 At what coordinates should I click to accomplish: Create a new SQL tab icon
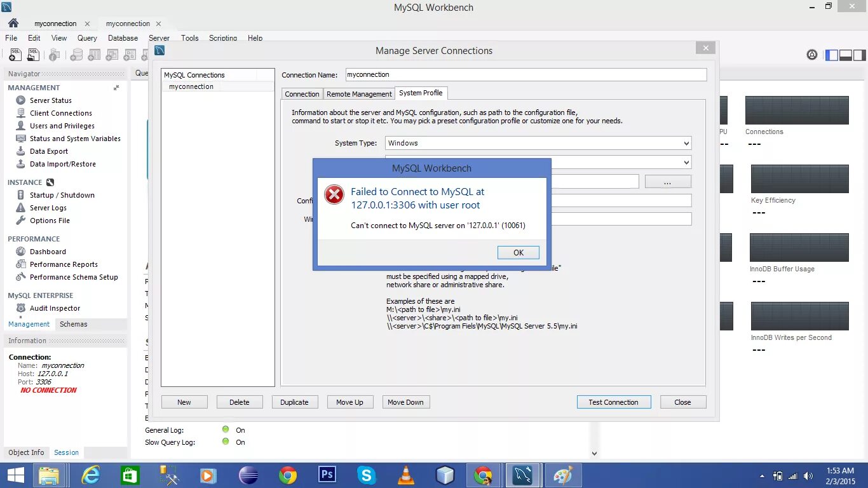point(15,55)
